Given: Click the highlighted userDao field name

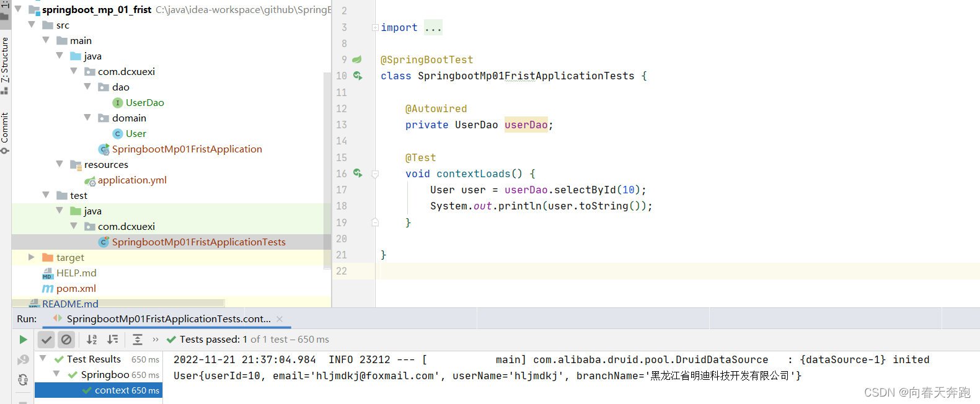Looking at the screenshot, I should pos(526,125).
